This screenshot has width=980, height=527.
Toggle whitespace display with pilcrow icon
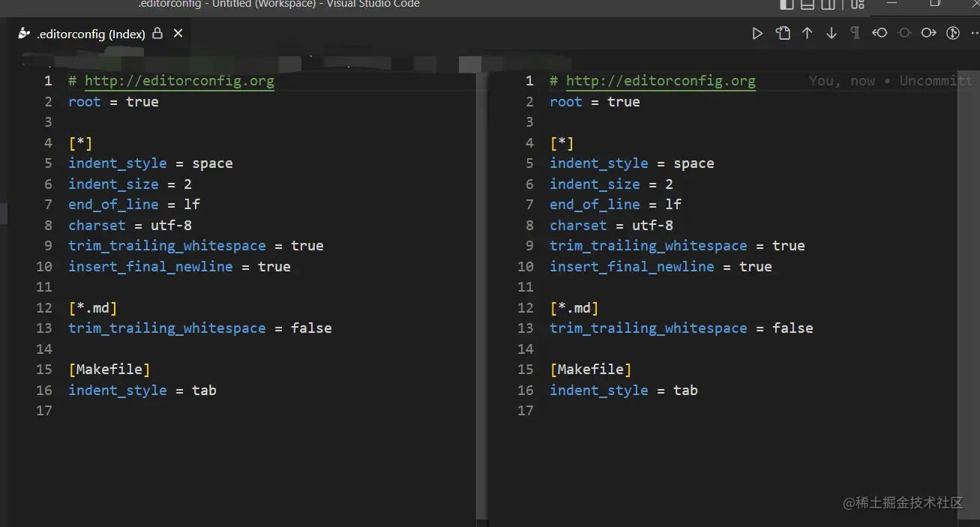point(856,33)
